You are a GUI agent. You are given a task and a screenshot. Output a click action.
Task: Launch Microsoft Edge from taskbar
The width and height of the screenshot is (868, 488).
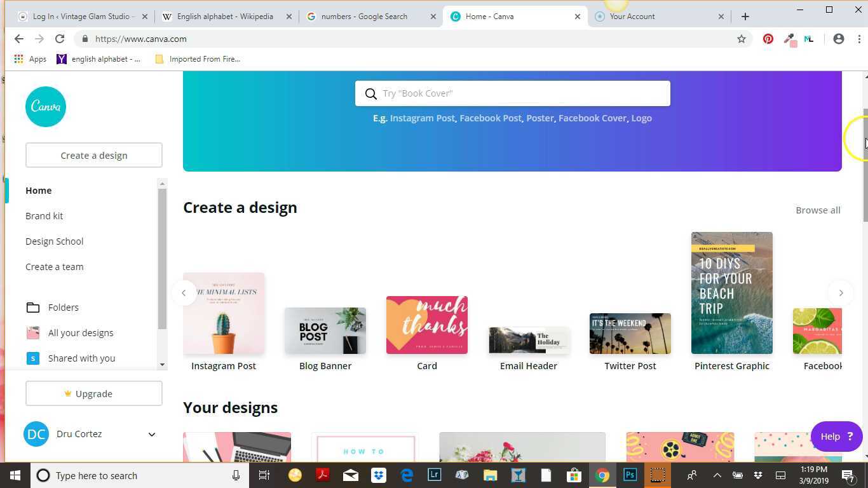pos(407,475)
